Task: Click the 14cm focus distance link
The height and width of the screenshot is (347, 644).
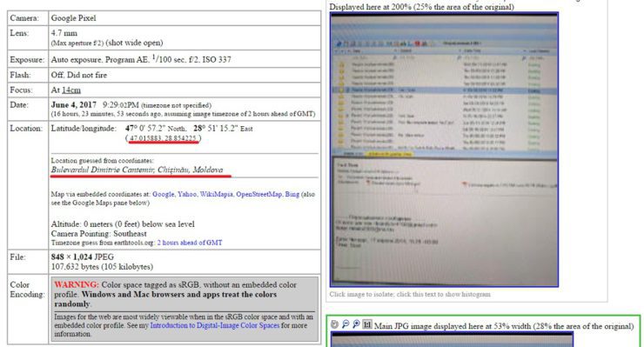Action: (71, 90)
